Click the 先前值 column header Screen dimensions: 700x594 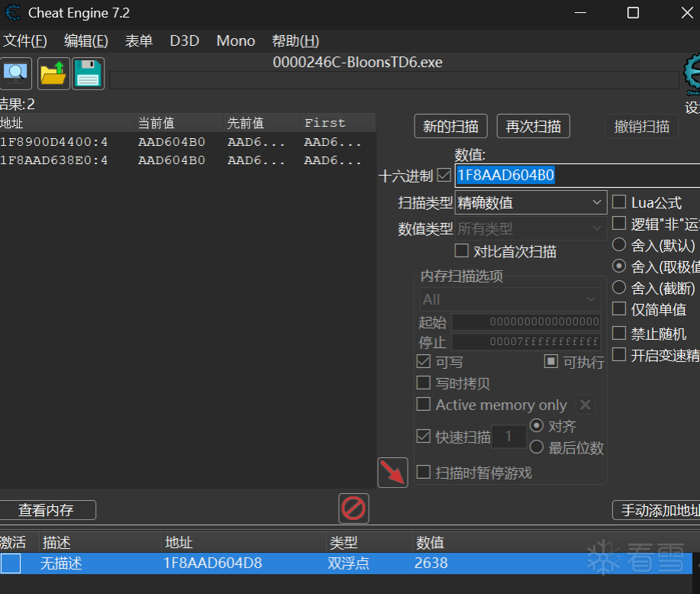(x=261, y=123)
